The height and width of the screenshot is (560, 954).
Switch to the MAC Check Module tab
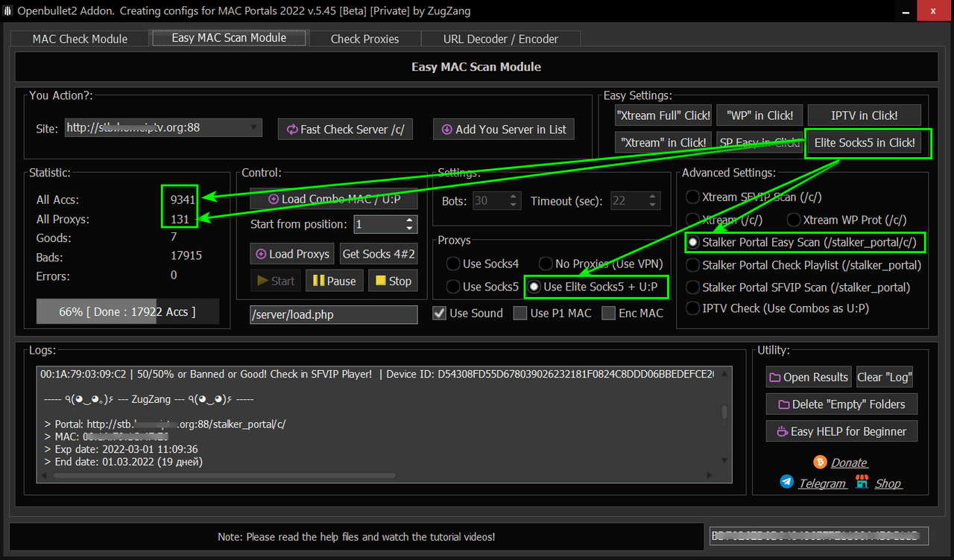tap(80, 39)
